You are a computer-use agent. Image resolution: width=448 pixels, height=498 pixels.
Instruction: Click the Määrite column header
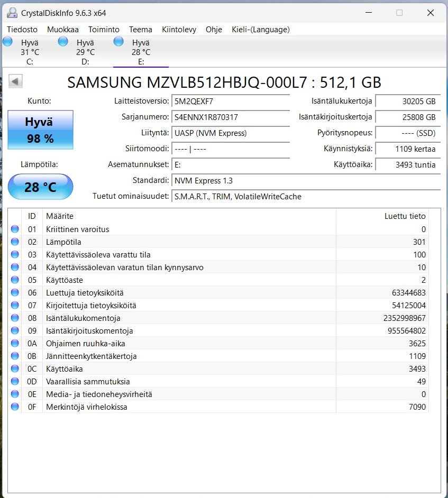point(60,216)
